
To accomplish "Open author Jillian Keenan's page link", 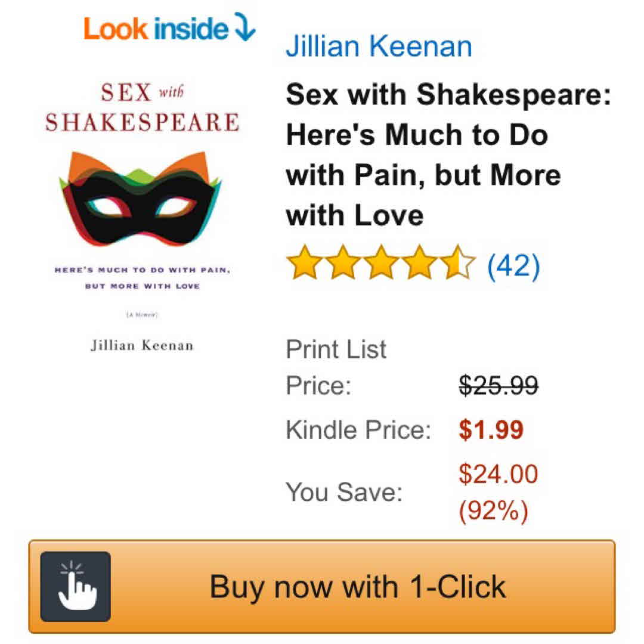I will pos(379,47).
